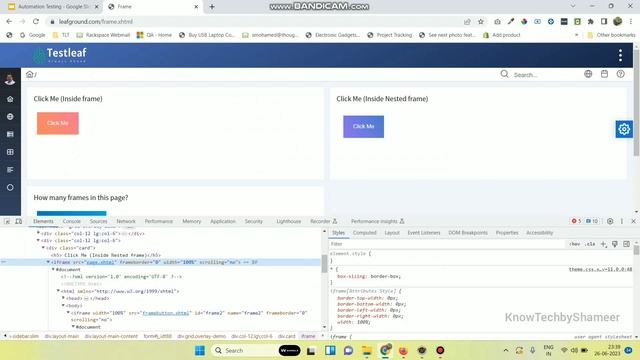Open the Performance insights tab
The width and height of the screenshot is (640, 360).
pos(377,221)
